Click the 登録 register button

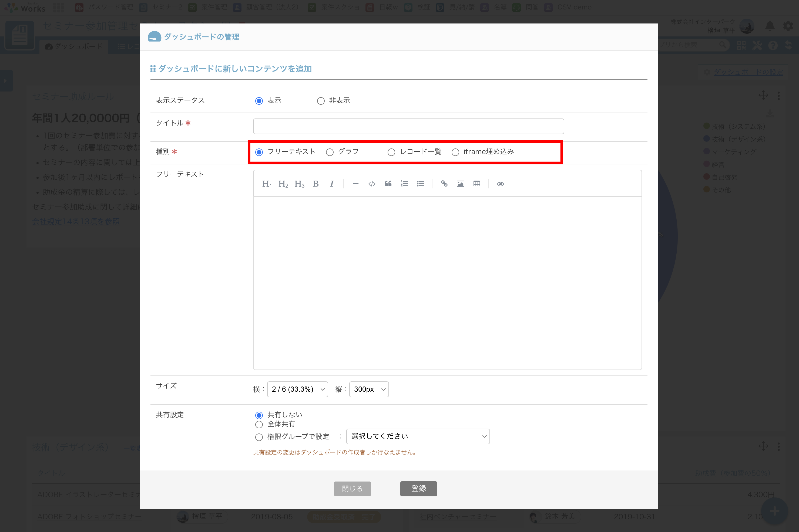[x=418, y=489]
